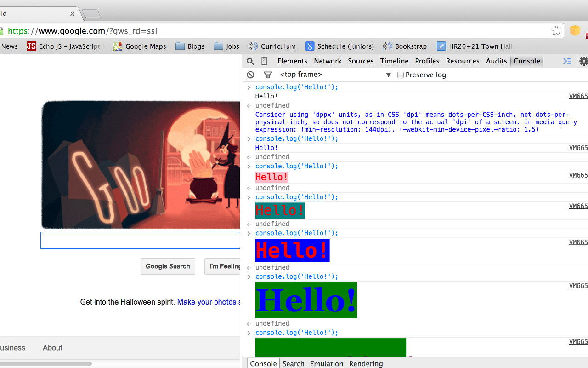Click the Halloween Google doodle
Screen dimensions: 588x368
pos(141,165)
